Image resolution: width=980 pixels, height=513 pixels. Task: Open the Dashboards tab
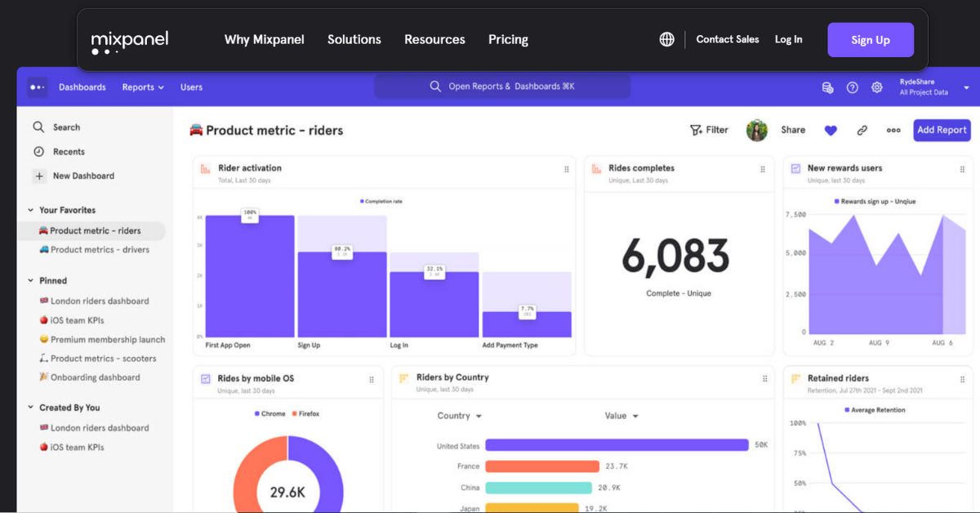click(x=82, y=87)
